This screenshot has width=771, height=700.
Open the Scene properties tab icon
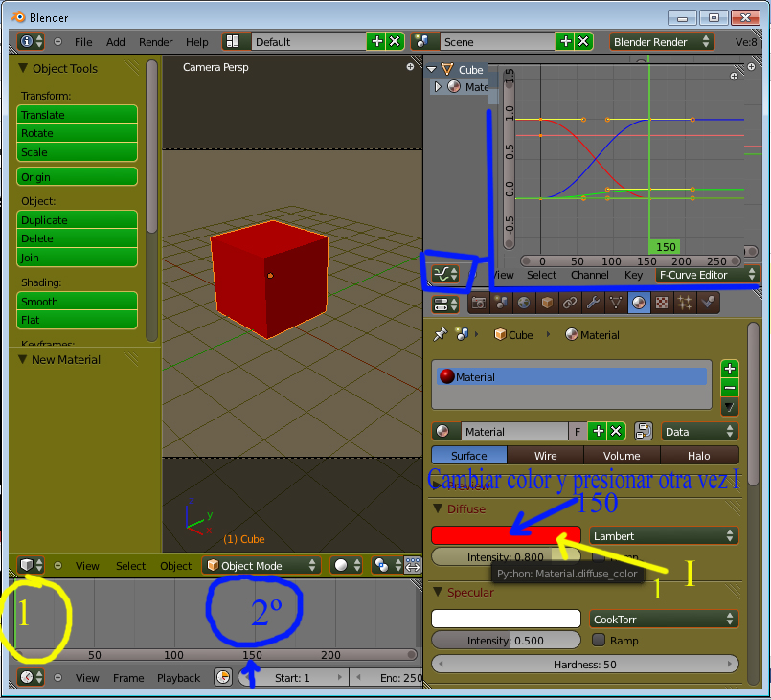(x=501, y=303)
